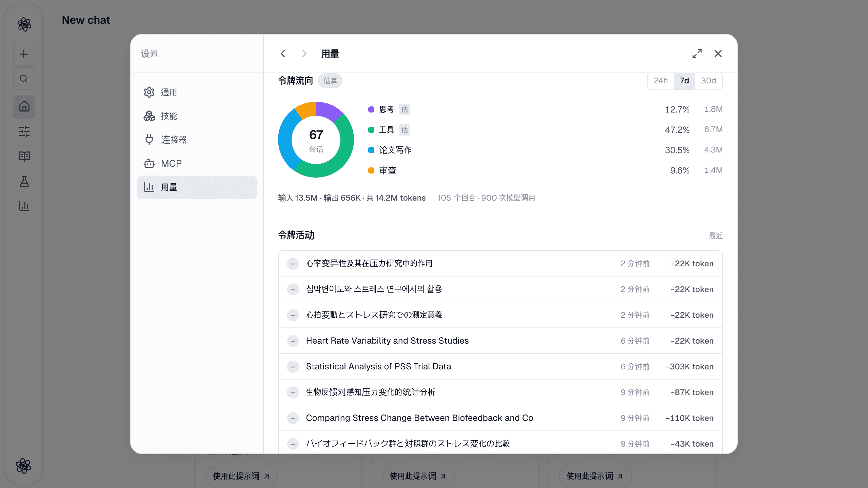
Task: Expand Heart Rate Variability and Stress Studies row
Action: 500,341
